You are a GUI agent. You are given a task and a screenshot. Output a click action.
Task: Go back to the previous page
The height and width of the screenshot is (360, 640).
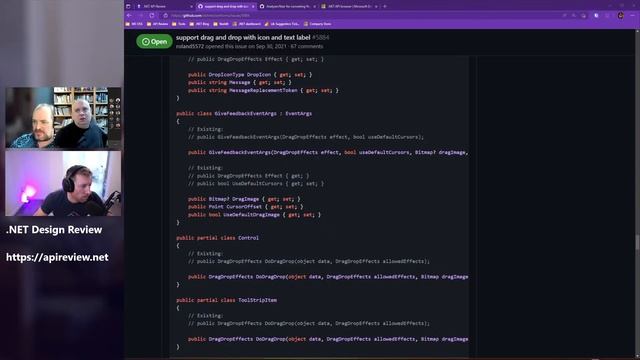pos(129,16)
